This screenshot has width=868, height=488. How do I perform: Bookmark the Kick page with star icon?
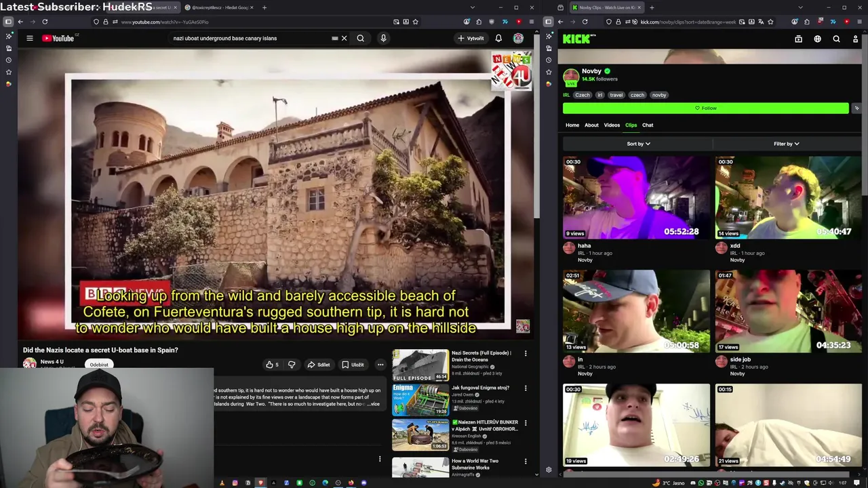(770, 22)
